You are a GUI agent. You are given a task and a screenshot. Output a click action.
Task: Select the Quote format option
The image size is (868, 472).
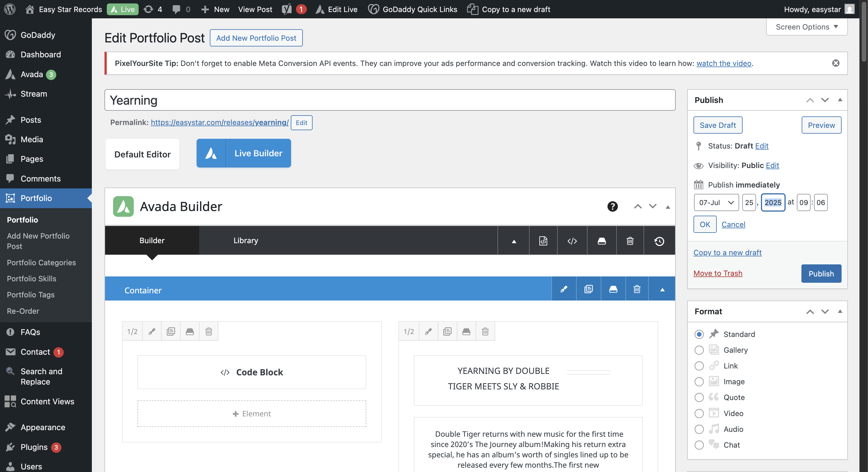pyautogui.click(x=699, y=398)
